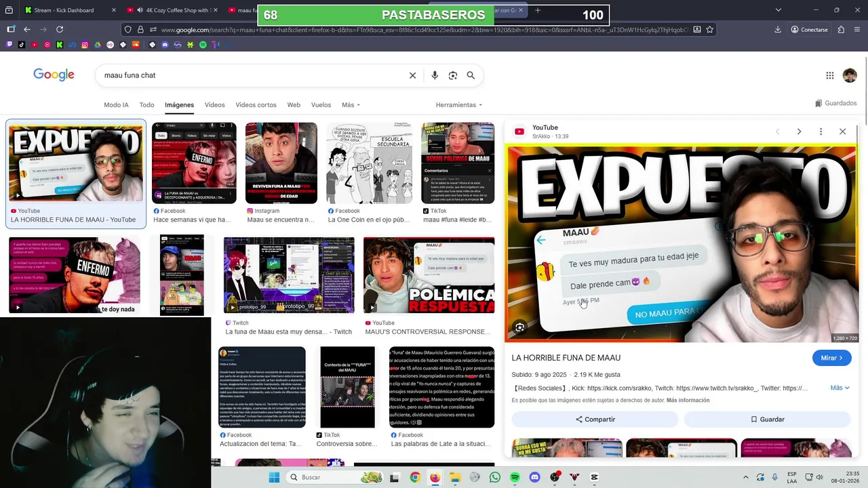Open the Google apps grid
The image size is (868, 488).
(829, 75)
